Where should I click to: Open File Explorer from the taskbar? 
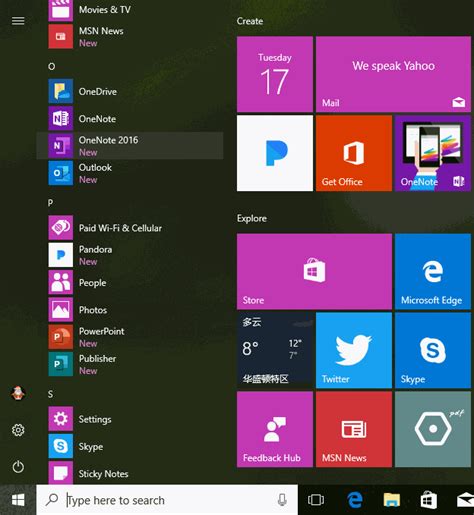point(392,500)
